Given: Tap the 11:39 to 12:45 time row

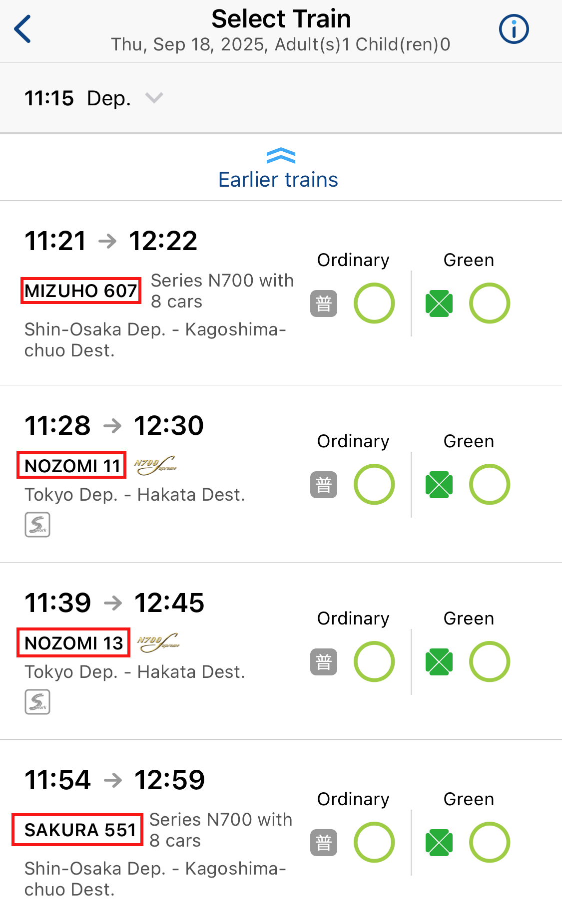Looking at the screenshot, I should click(x=115, y=603).
